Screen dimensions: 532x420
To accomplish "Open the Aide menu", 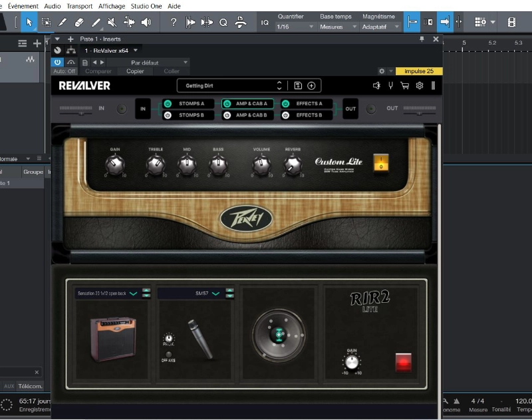I will [x=174, y=6].
